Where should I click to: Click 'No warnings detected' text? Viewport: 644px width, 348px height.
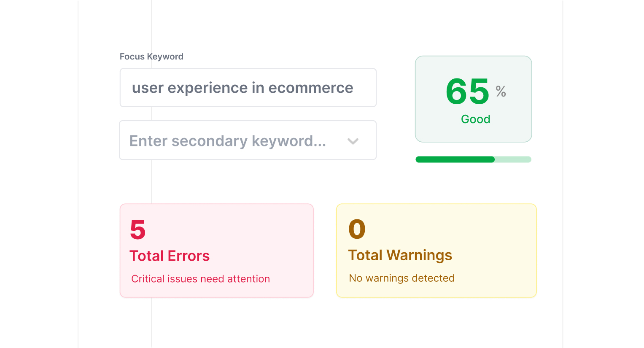point(401,278)
